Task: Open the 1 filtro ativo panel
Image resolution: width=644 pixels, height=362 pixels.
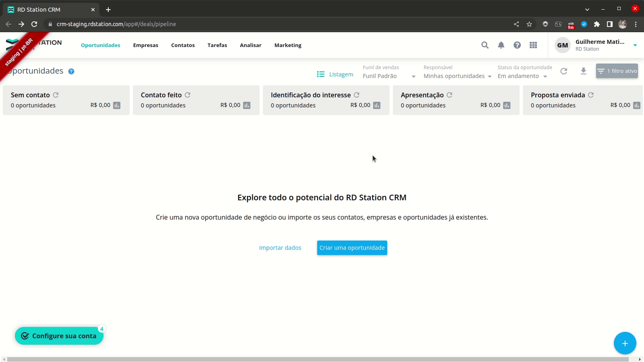Action: (617, 71)
